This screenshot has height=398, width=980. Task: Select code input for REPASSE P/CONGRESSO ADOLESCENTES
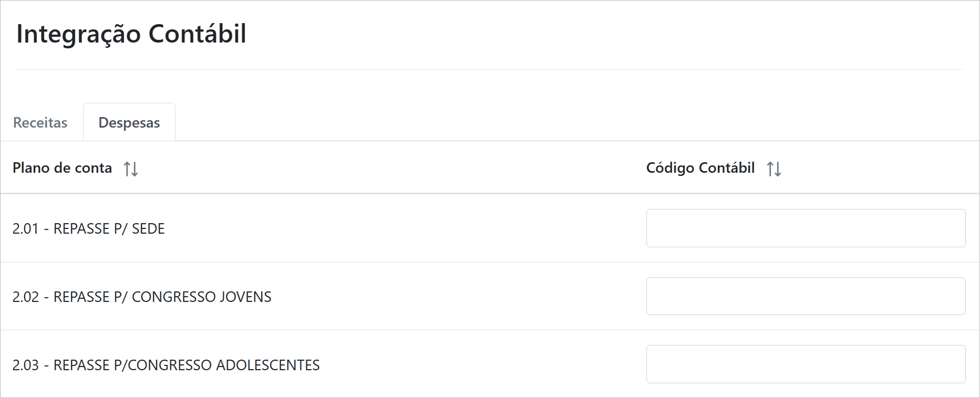(x=806, y=364)
